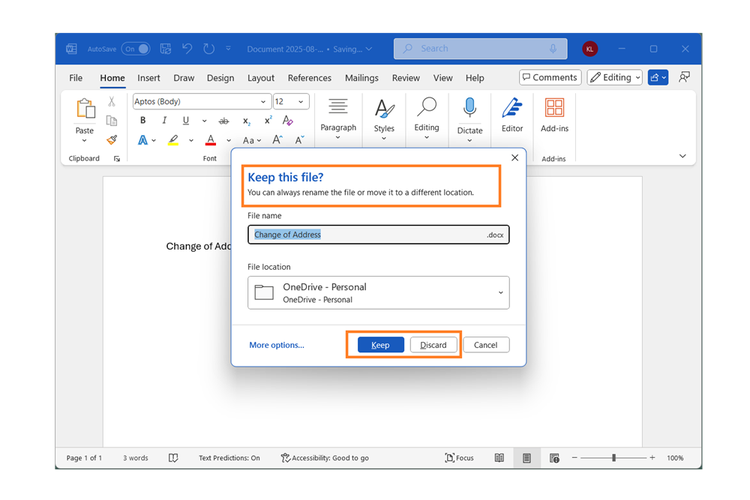750x500 pixels.
Task: Click the Cancel button
Action: point(486,345)
